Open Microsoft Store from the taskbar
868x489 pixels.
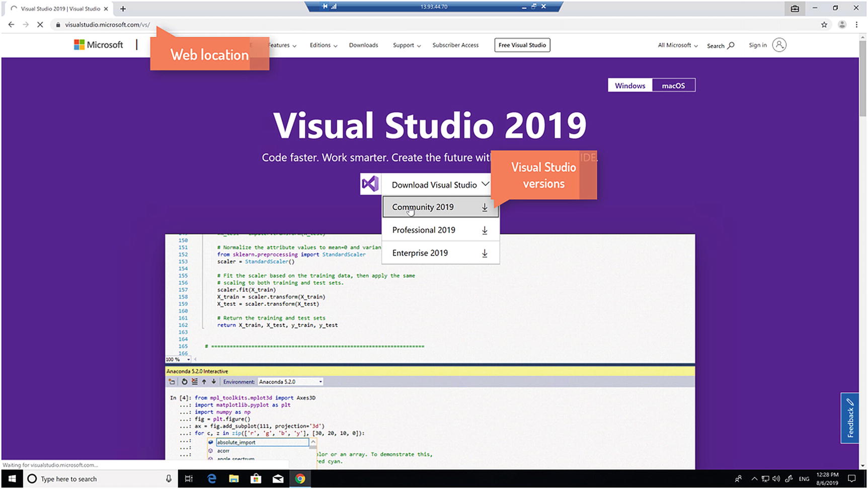(x=256, y=479)
